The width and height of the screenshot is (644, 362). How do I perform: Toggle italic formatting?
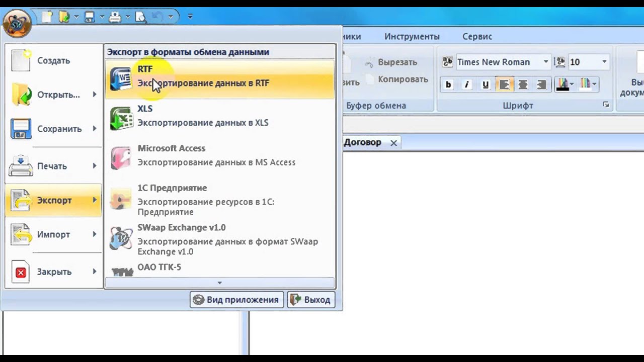467,84
